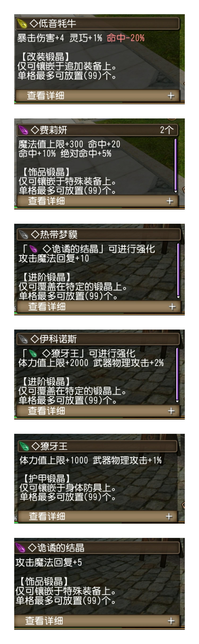
Task: Expand 查看详细 plus sign under 低音牦牛
Action: (171, 95)
